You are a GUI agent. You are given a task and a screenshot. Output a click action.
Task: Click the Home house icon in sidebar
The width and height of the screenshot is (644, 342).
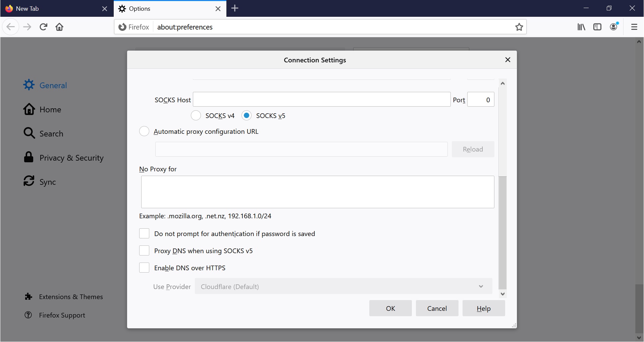[29, 109]
